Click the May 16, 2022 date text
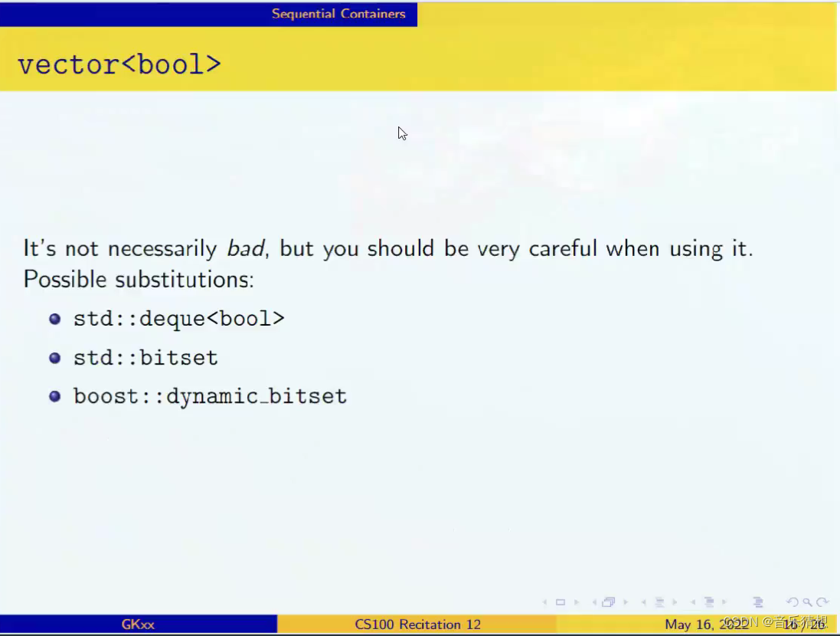840x636 pixels. 707,625
